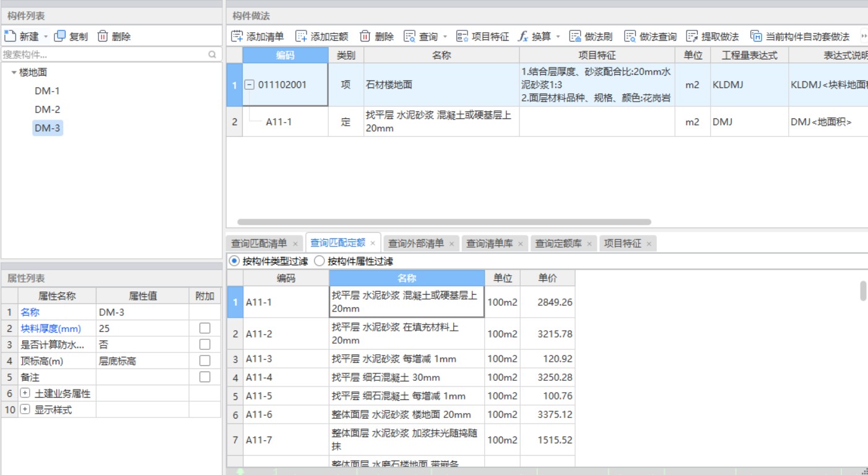
Task: Check 附加 box for 顶标高(m)
Action: 204,360
